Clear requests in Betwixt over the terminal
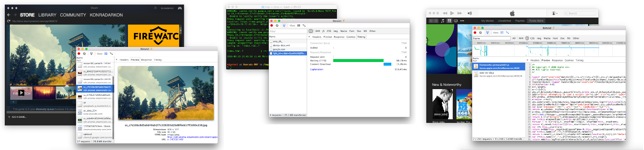Screen dimensions: 644x150 [277, 26]
